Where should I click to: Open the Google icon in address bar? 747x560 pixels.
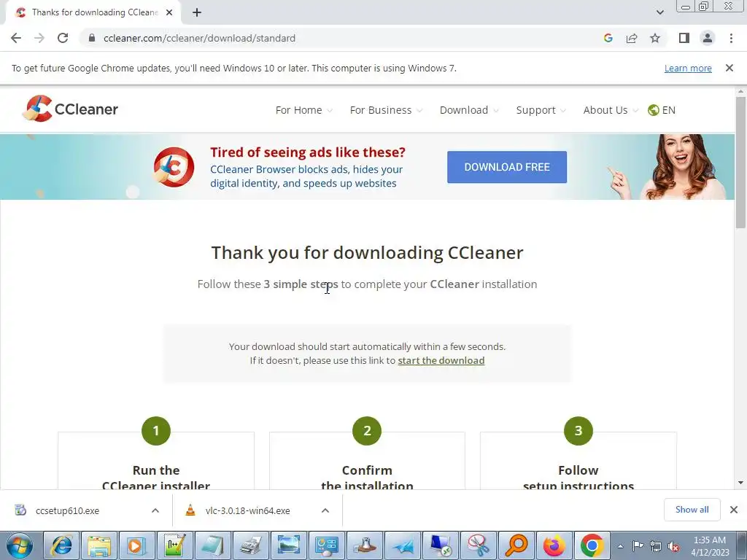[x=608, y=38]
